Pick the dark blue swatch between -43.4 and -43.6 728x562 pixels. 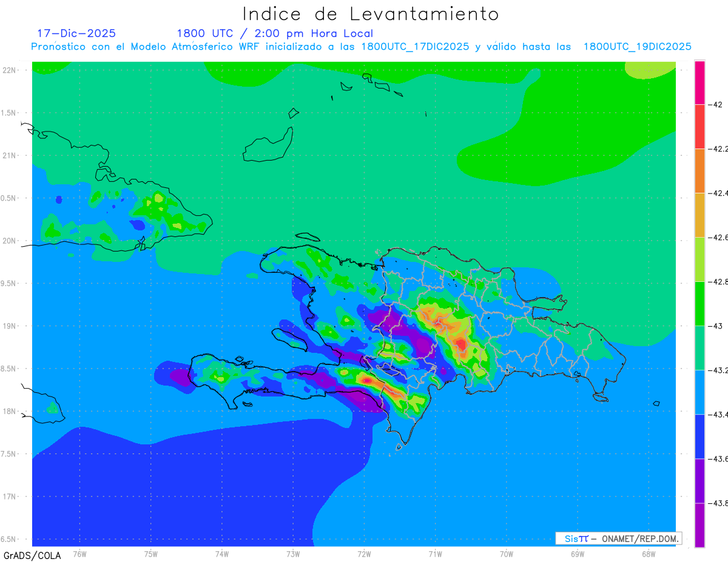[x=699, y=436]
